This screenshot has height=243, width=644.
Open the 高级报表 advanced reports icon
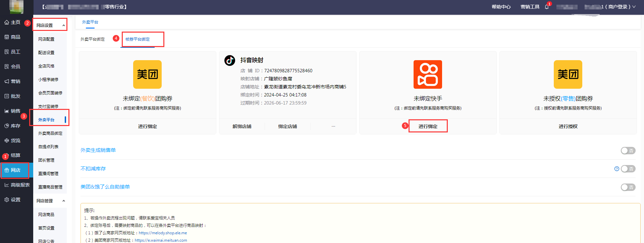click(x=7, y=185)
